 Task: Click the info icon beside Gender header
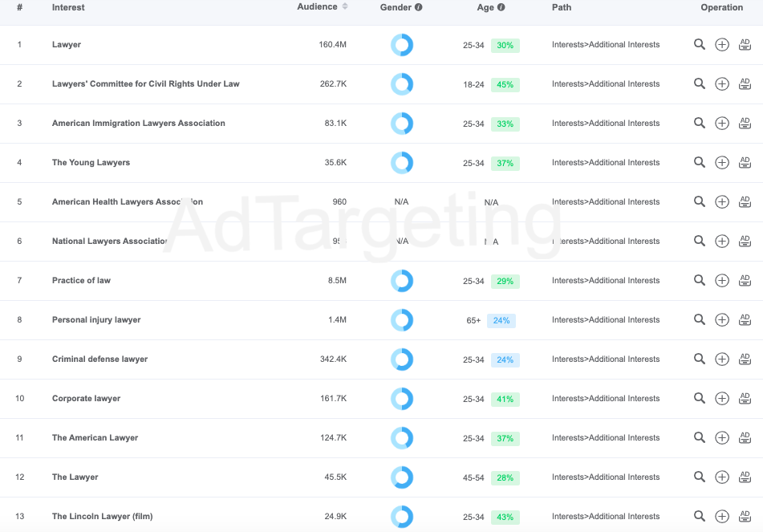pyautogui.click(x=419, y=7)
